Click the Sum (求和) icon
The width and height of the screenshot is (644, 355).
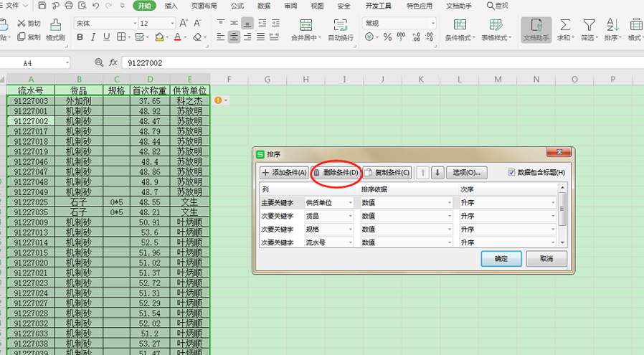coord(565,30)
